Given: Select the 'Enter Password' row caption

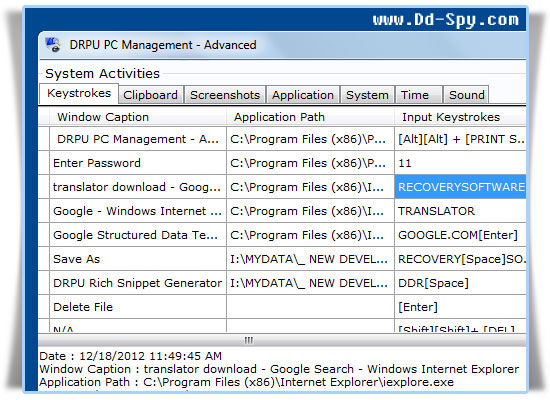Looking at the screenshot, I should pyautogui.click(x=138, y=163).
